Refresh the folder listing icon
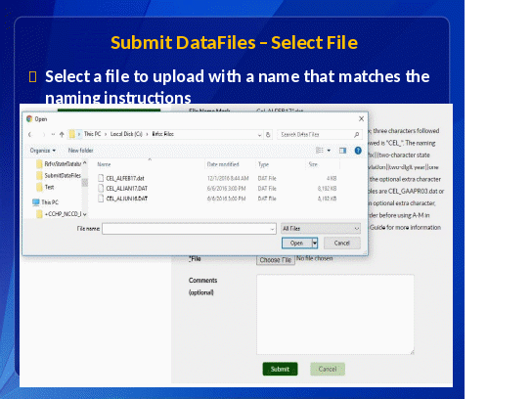 coord(268,134)
